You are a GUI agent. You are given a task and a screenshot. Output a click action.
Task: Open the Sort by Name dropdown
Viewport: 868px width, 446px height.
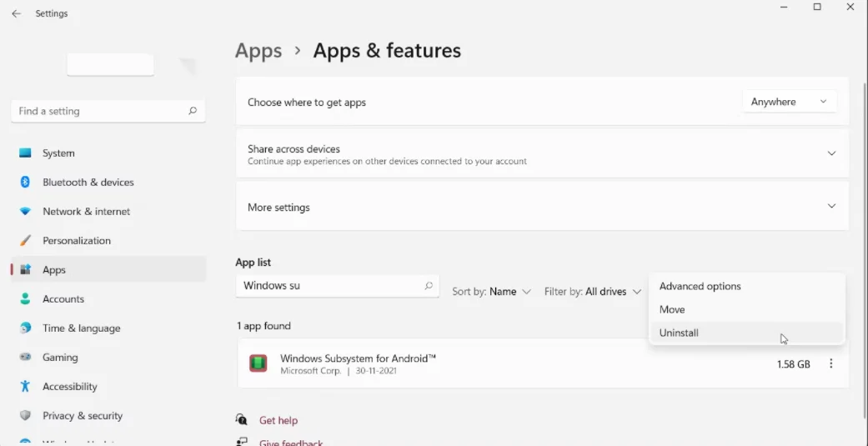pos(491,292)
